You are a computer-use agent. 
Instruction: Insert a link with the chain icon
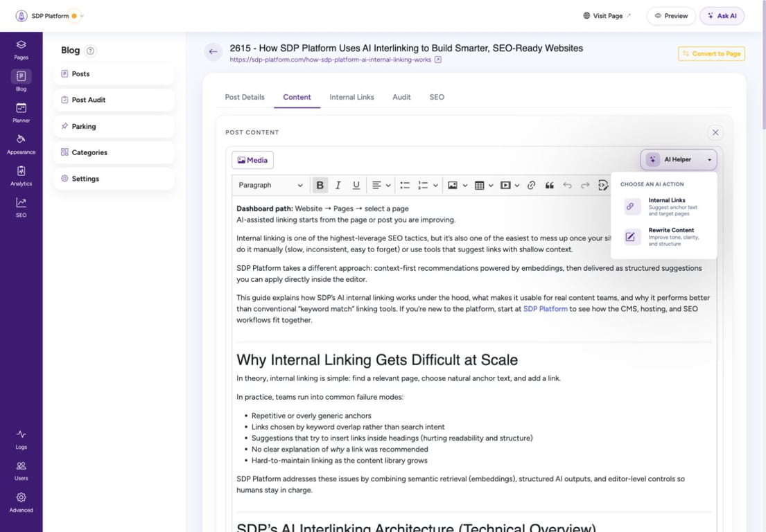pos(531,185)
